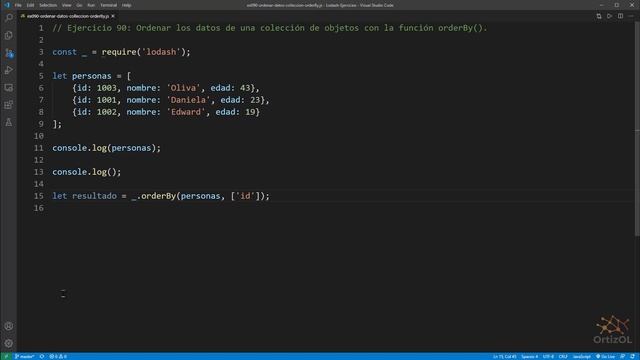Image resolution: width=640 pixels, height=360 pixels.
Task: Open the Accounts menu icon
Action: (x=9, y=326)
